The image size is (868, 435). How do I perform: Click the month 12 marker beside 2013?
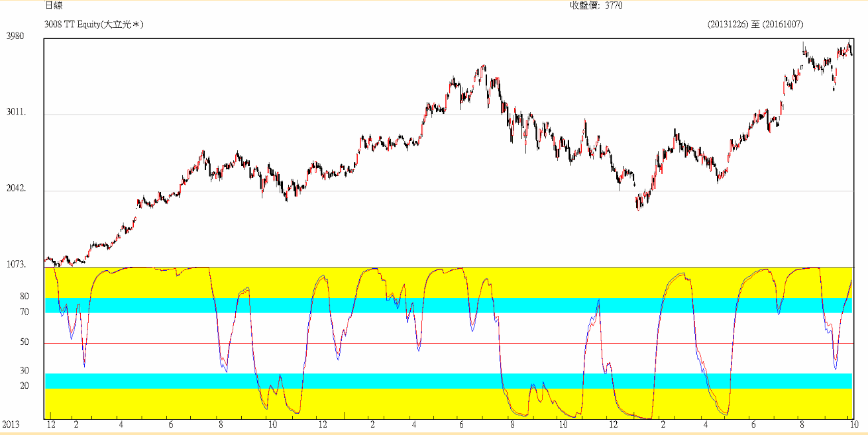point(51,424)
